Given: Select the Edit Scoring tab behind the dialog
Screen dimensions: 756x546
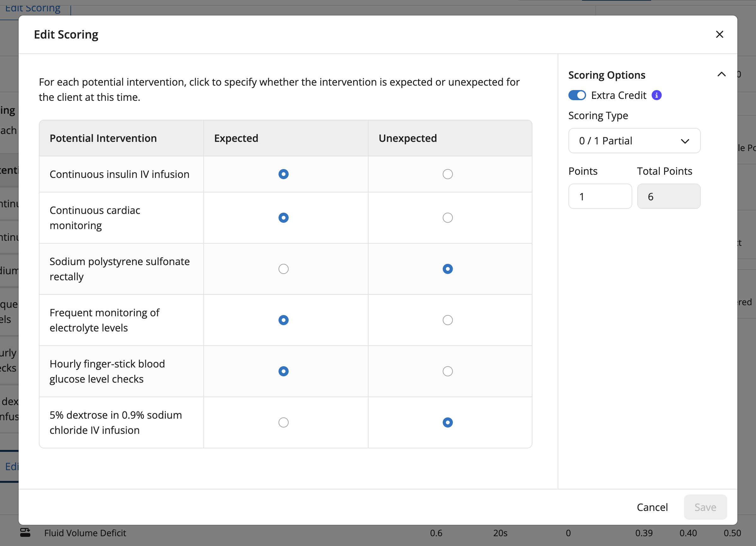Looking at the screenshot, I should (32, 7).
